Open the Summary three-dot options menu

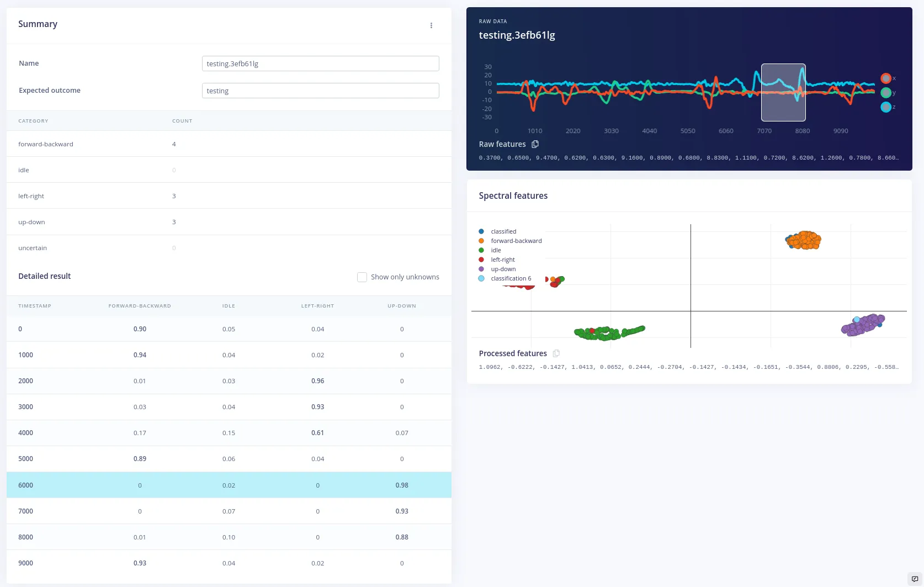(x=431, y=25)
